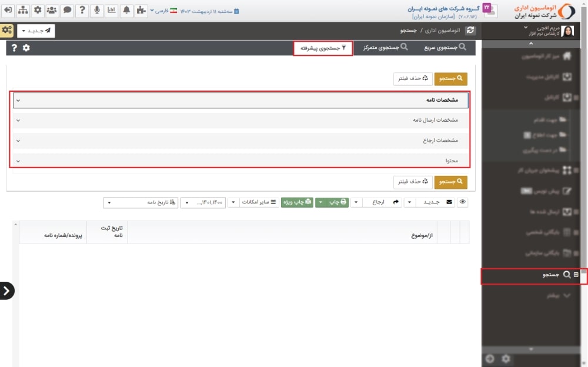
Task: Open the chat message bubble icon
Action: [67, 11]
